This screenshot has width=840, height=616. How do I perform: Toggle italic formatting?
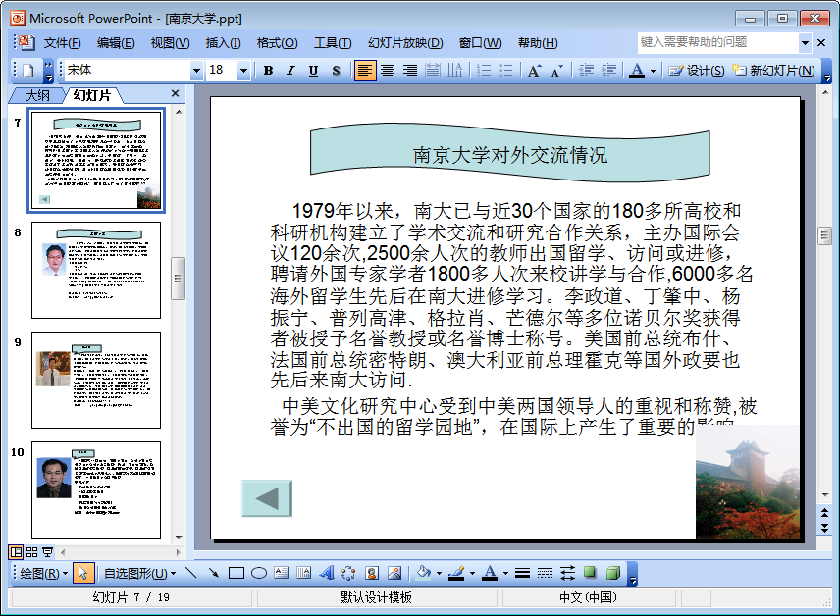click(290, 71)
